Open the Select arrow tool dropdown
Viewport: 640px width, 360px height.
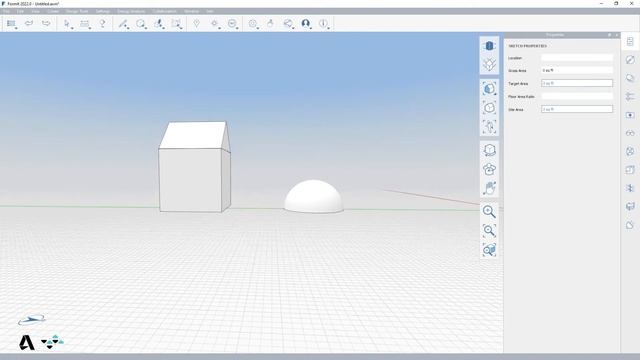pyautogui.click(x=68, y=24)
